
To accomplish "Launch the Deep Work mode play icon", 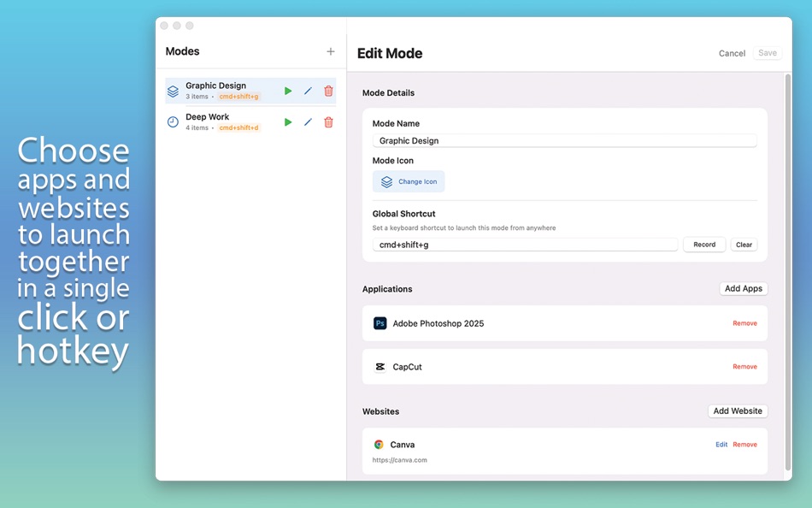I will pos(288,122).
